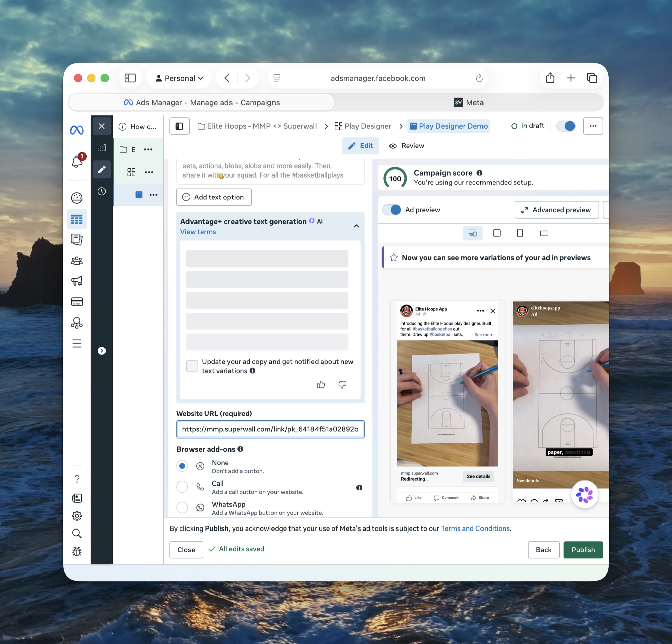Check the update ad copy notification checkbox
672x644 pixels.
(192, 366)
